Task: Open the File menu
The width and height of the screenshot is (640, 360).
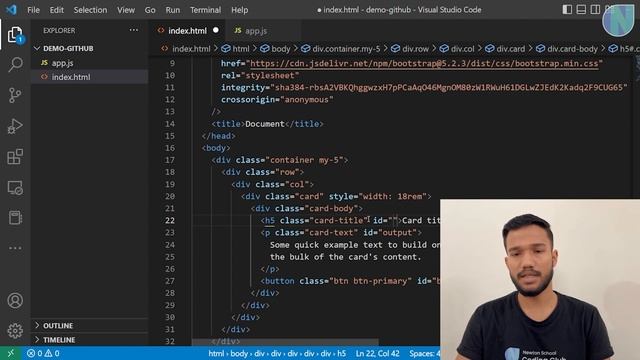Action: point(33,10)
